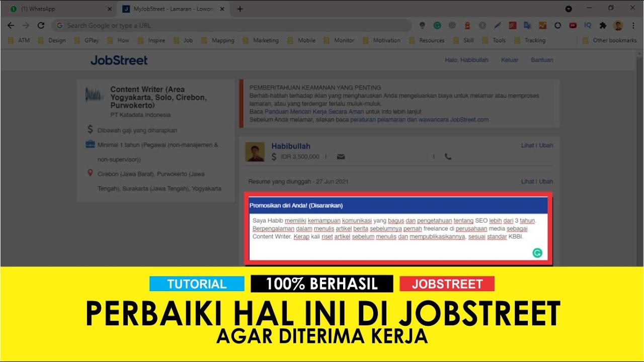Open the Extensions puzzle menu
Screen dimensions: 644x362
pyautogui.click(x=603, y=25)
